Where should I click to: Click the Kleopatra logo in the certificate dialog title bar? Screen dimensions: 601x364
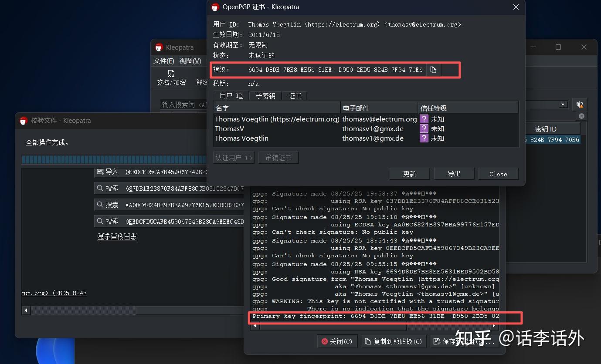coord(215,7)
